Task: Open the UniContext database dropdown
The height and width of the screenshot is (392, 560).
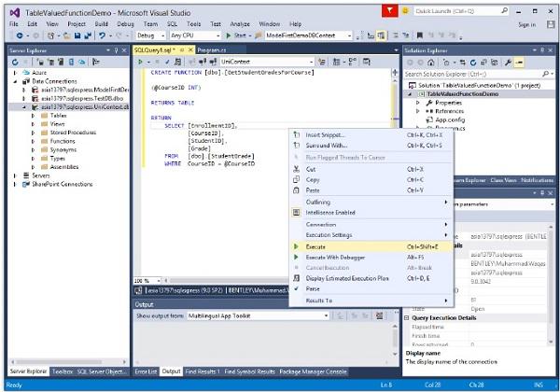Action: 267,62
